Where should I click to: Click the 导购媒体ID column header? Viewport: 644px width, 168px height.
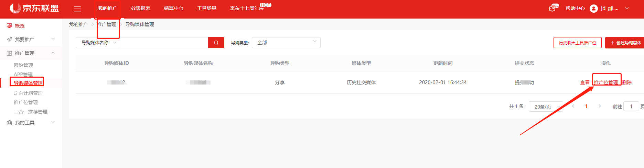click(x=117, y=63)
